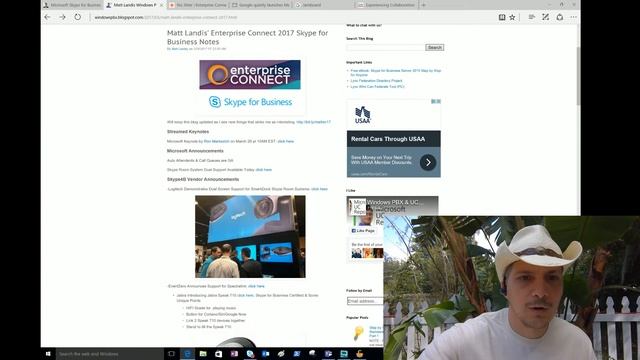Screen dimensions: 640x360
Task: Open the Logitech booth photo
Action: point(250,236)
